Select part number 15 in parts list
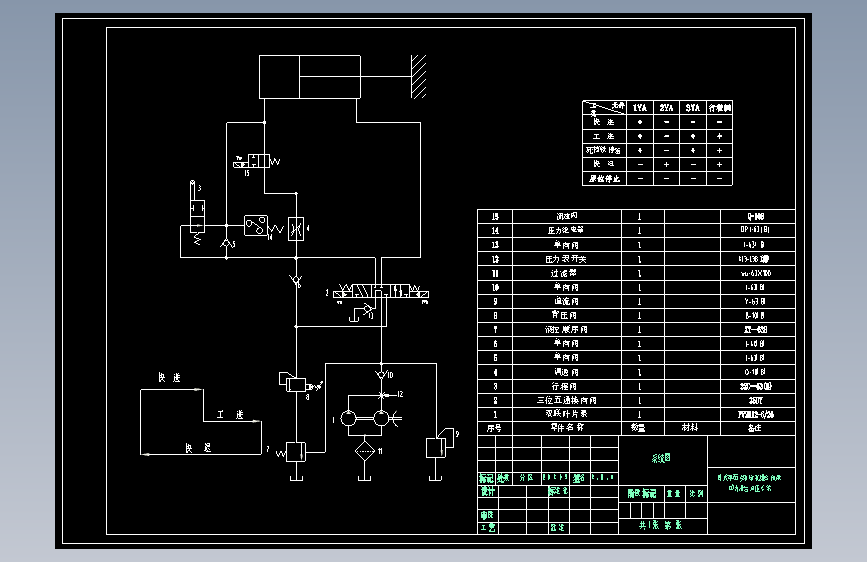Screen dimensions: 867x562 495,216
